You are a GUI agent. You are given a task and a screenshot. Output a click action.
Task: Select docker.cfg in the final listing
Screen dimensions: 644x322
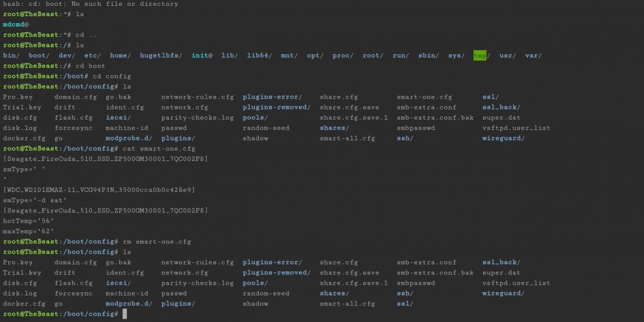[24, 303]
